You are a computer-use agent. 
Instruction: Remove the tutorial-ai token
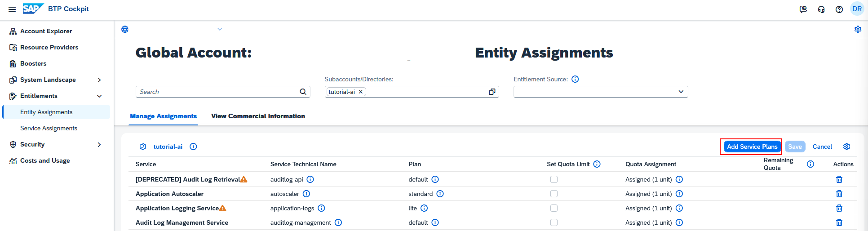(360, 92)
